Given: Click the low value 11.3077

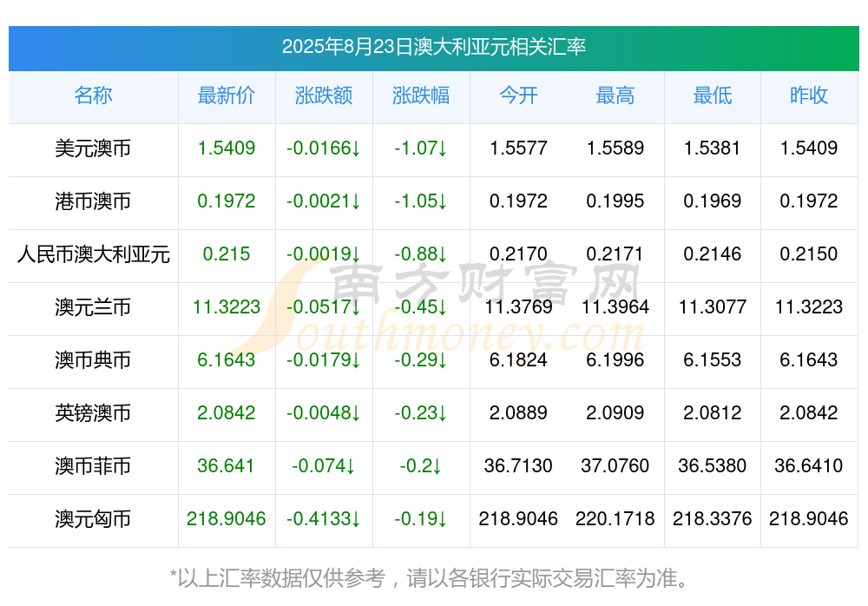Looking at the screenshot, I should pos(713,306).
